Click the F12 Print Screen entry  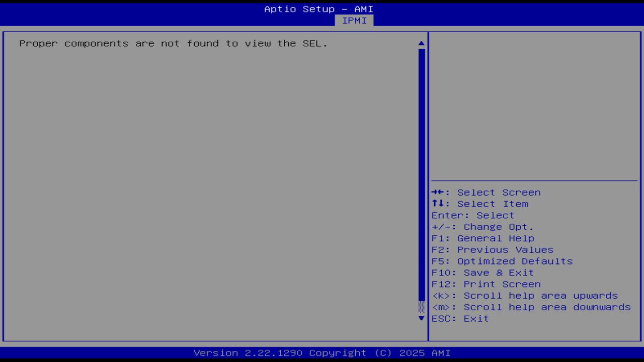click(486, 284)
